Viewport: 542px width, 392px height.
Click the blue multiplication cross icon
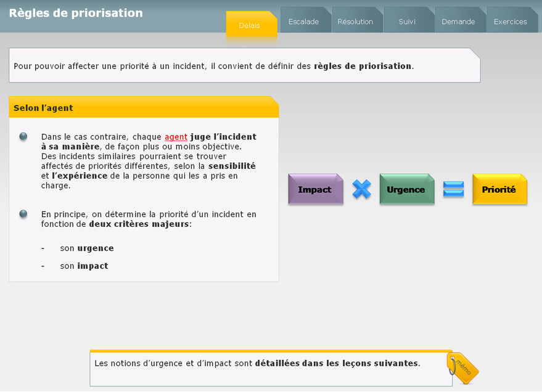(361, 189)
